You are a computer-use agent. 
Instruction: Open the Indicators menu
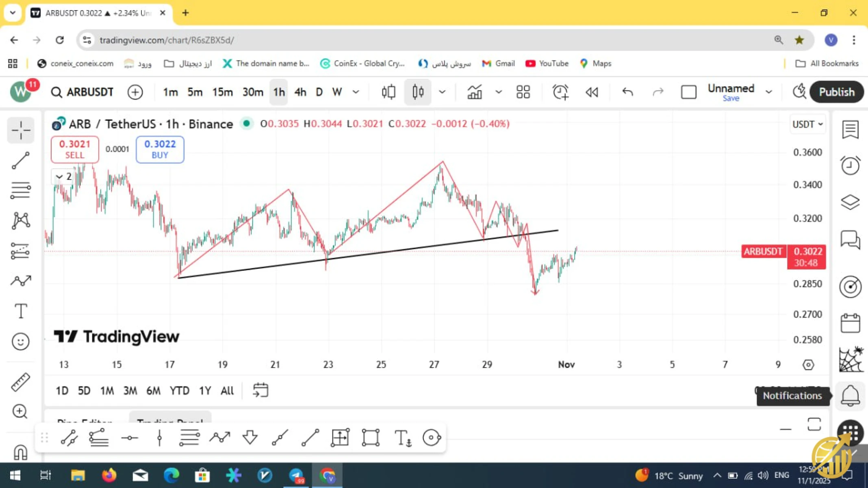(x=474, y=92)
